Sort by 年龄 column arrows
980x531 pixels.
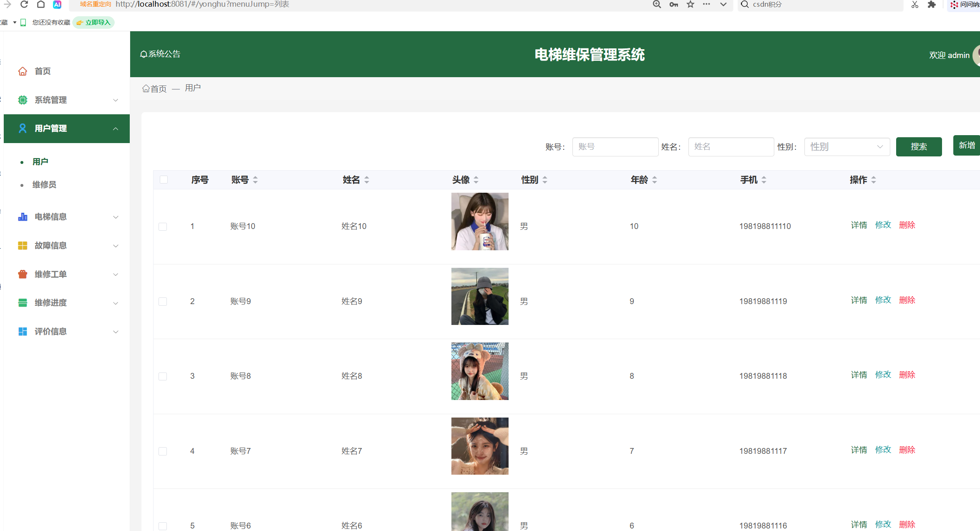[655, 180]
